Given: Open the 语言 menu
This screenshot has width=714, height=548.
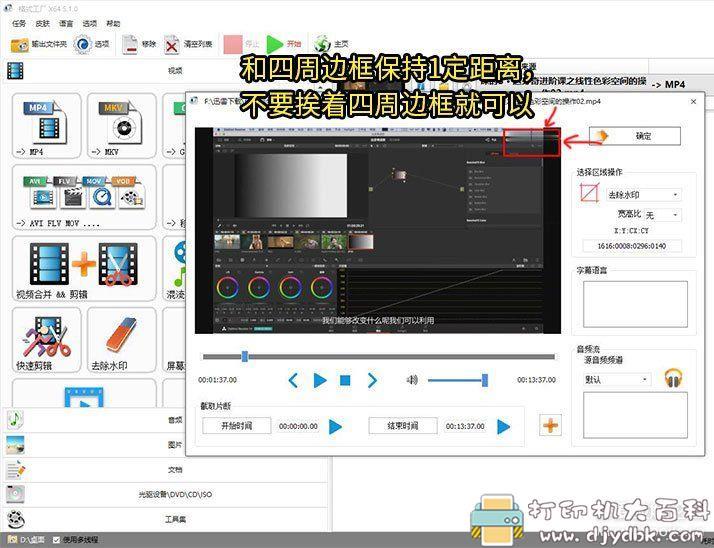Looking at the screenshot, I should 66,23.
